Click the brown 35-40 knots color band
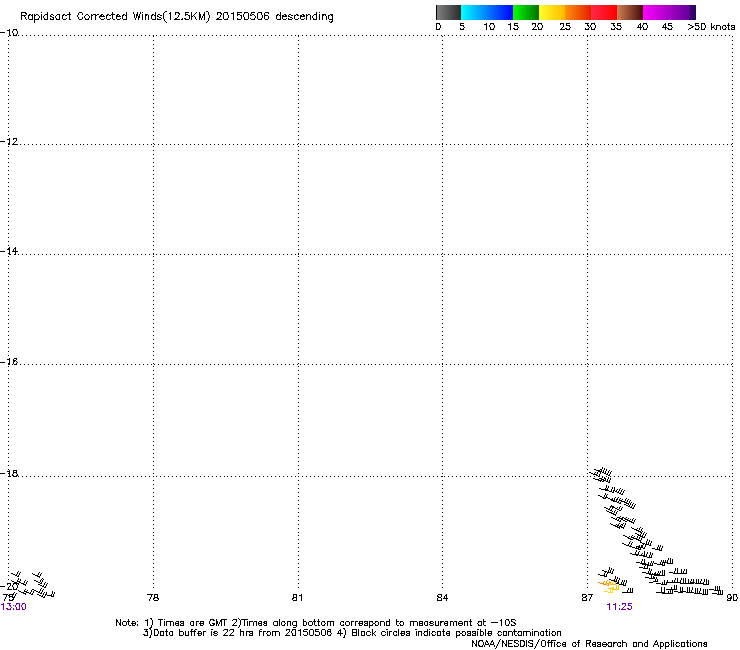The height and width of the screenshot is (650, 740). pyautogui.click(x=630, y=12)
